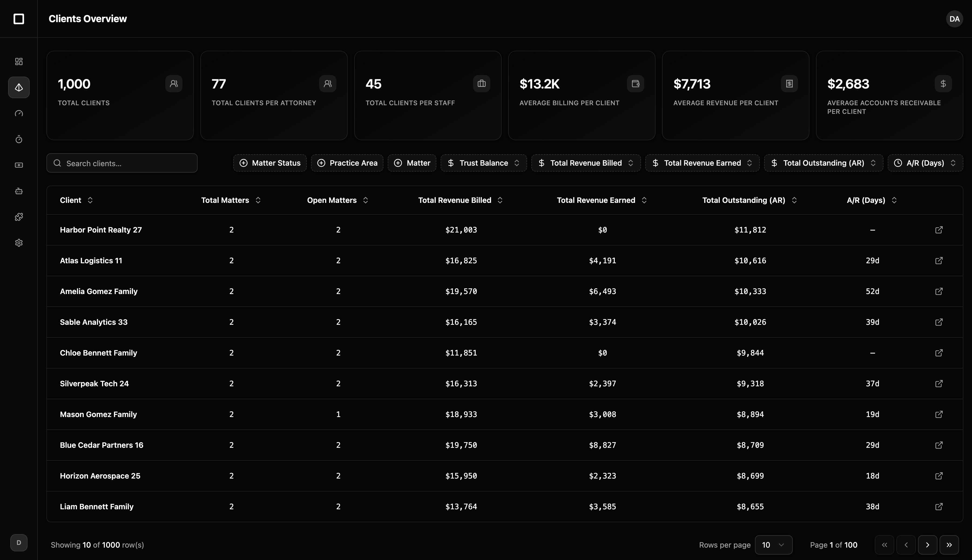Open the dashboard grid icon in sidebar
The image size is (972, 560).
(18, 62)
